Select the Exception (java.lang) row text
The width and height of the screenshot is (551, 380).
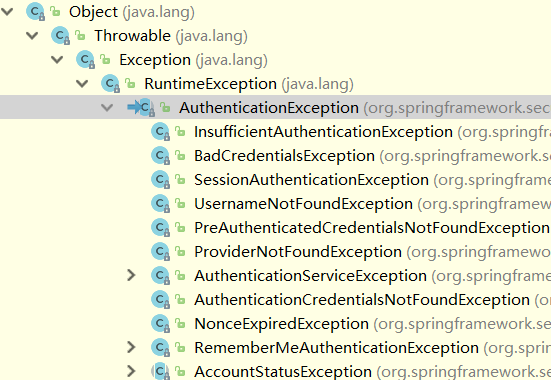tap(193, 60)
